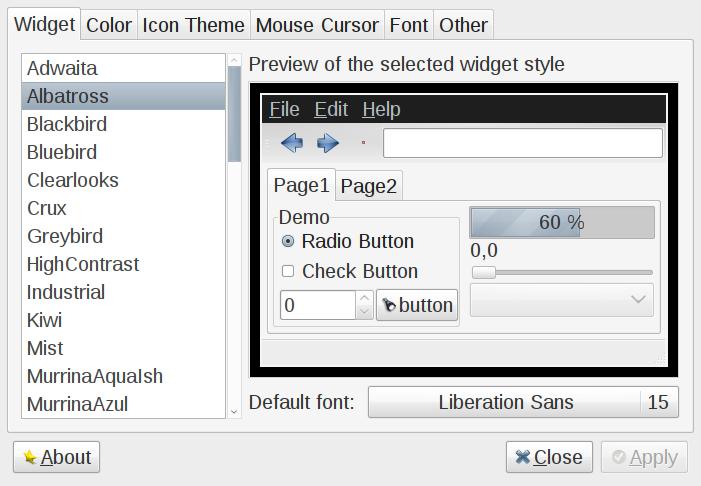Select the Blackbird theme
701x486 pixels.
click(x=123, y=124)
